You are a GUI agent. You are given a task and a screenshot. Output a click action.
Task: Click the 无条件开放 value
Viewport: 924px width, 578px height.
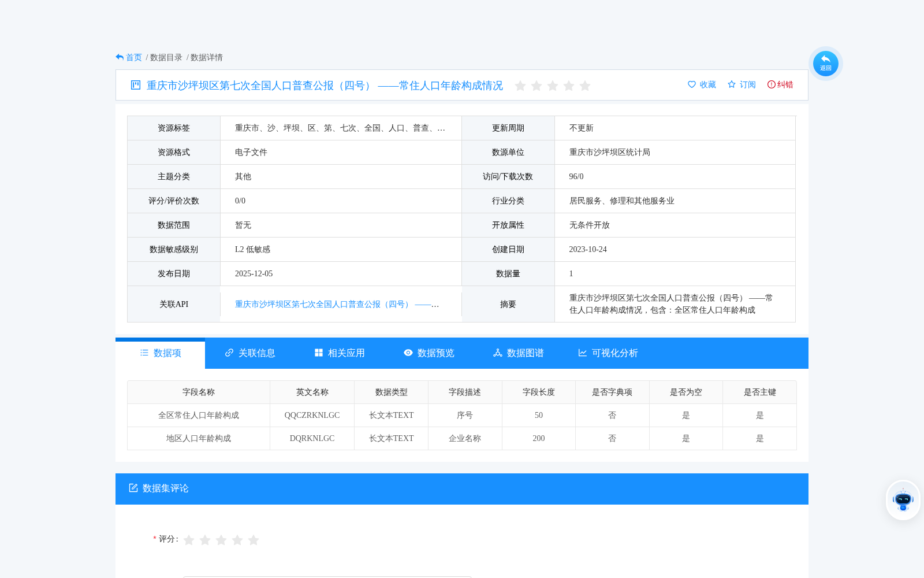coord(590,225)
